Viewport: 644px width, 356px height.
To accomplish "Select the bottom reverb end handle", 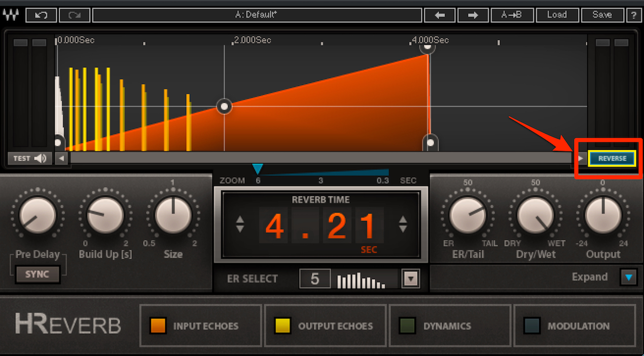I will (x=431, y=143).
